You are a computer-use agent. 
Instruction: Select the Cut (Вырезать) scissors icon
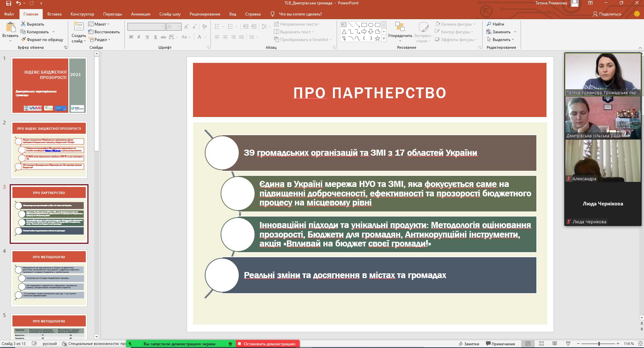(23, 24)
